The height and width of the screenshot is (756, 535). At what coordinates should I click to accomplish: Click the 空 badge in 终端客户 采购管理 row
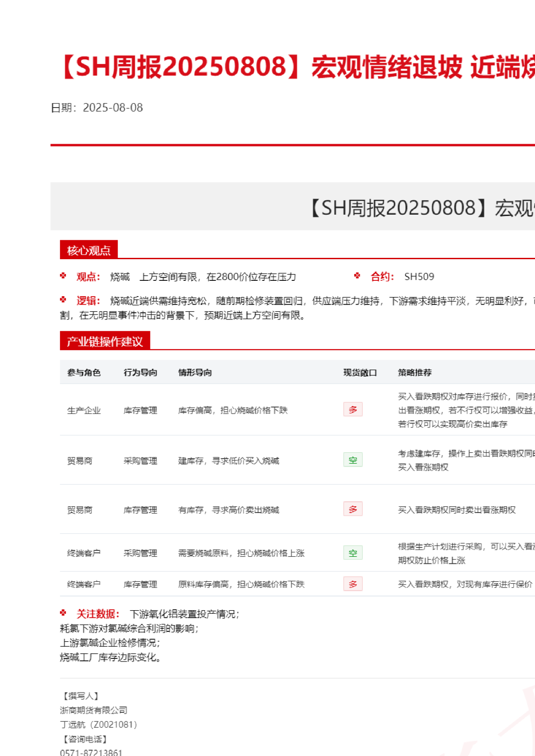[353, 553]
